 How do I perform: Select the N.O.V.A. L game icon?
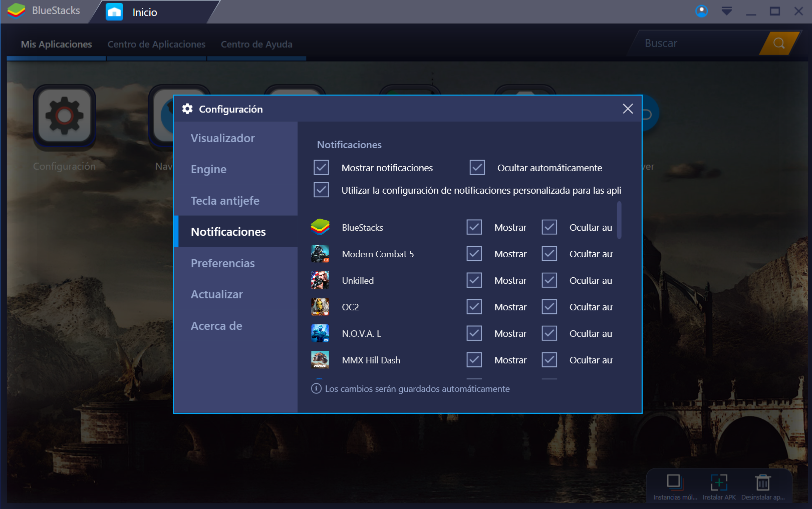(x=321, y=333)
